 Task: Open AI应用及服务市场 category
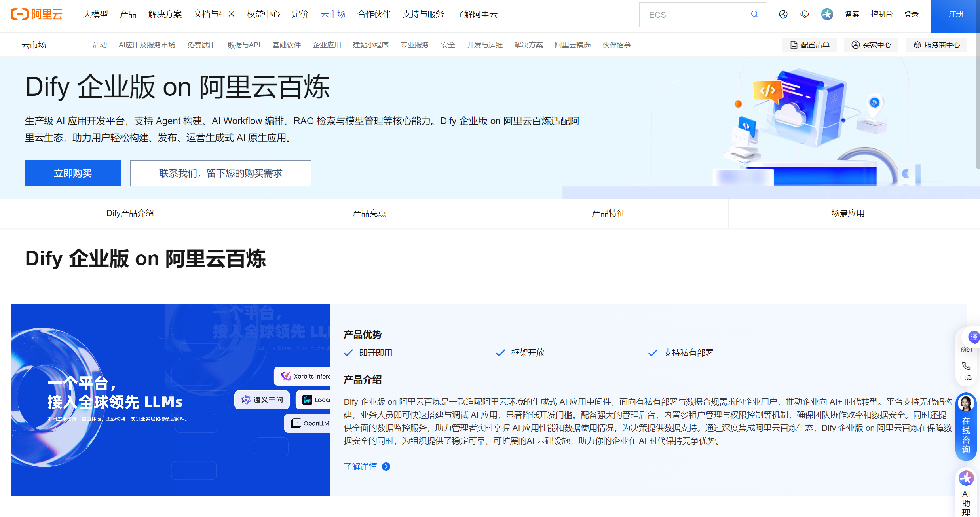tap(147, 45)
